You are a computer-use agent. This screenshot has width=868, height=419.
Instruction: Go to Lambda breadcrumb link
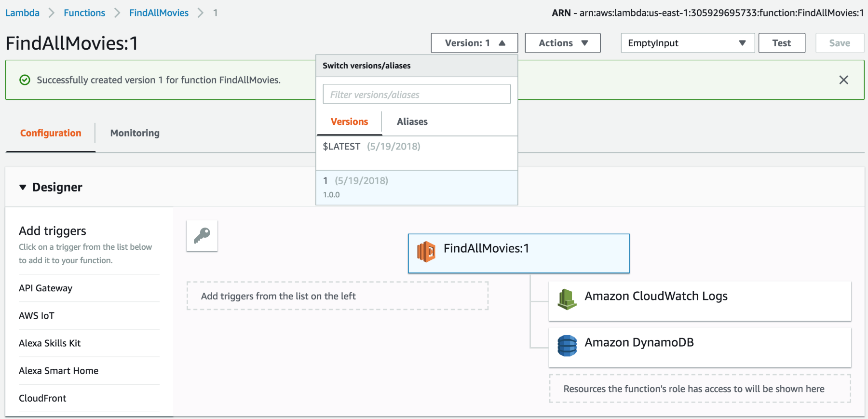click(23, 13)
